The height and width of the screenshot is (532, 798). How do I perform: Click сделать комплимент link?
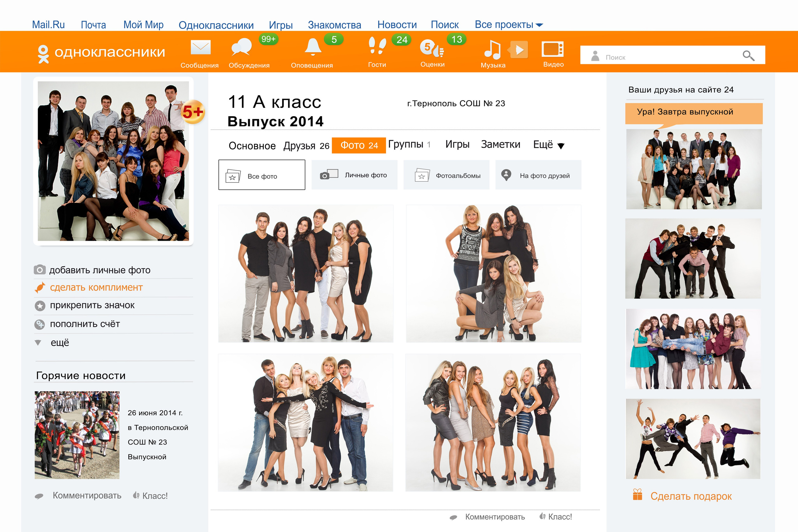point(96,288)
